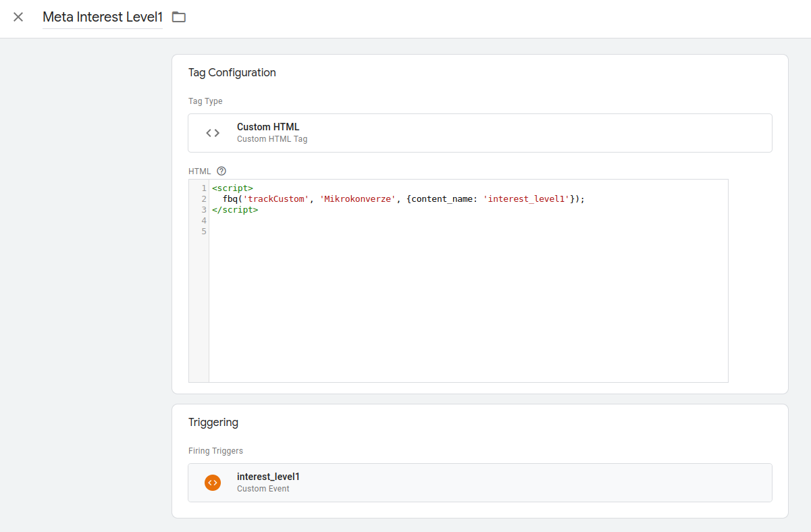Image resolution: width=811 pixels, height=532 pixels.
Task: Click the 'Custom HTML Tag' subtitle text
Action: pos(271,139)
